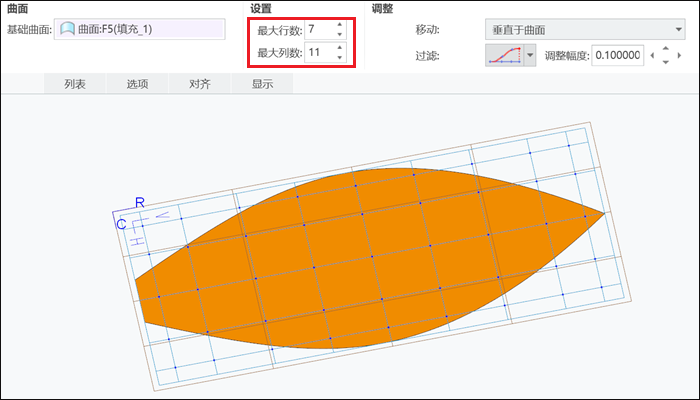The image size is (700, 400).
Task: Focus the 最大列数 value field
Action: (x=319, y=52)
